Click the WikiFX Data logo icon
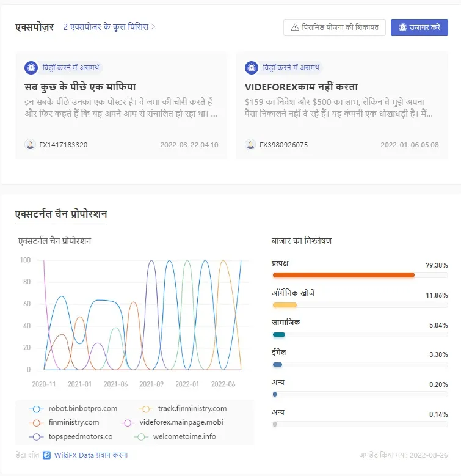The height and width of the screenshot is (476, 461). tap(46, 455)
